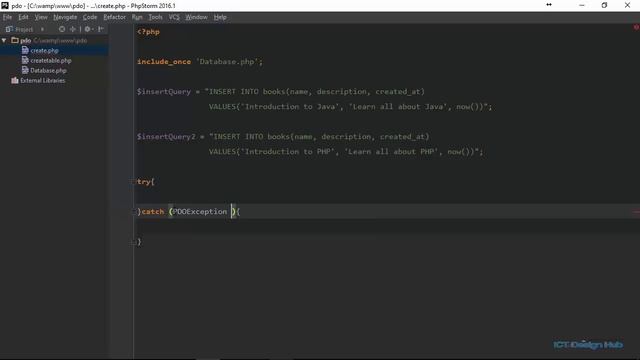Screen dimensions: 640x360
Task: Open the Window menu
Action: (196, 17)
